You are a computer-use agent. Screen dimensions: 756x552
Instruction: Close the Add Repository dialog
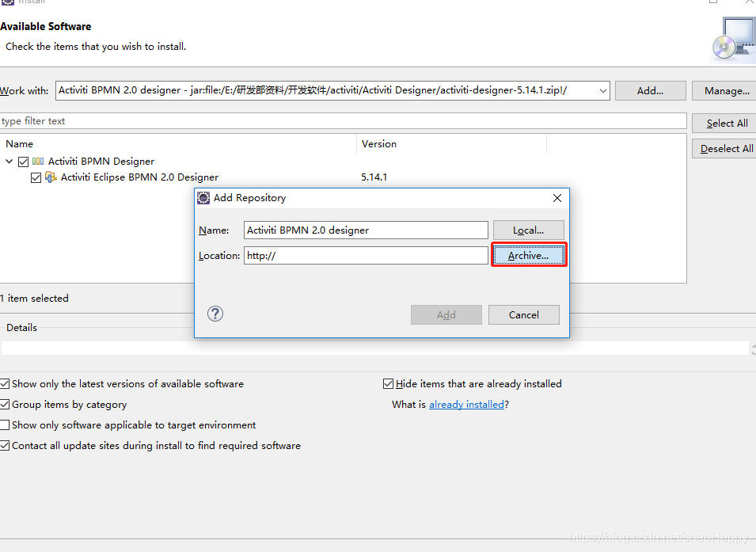(557, 198)
